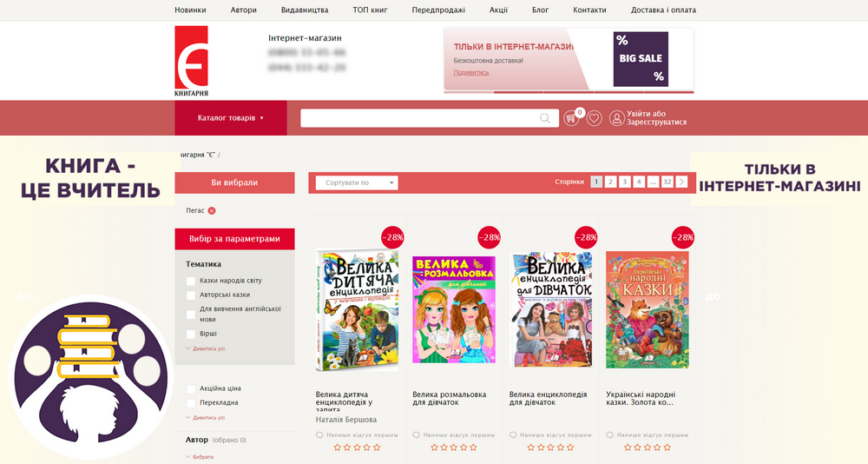Click the search magnifier icon
Screen dimensions: 868x464
point(545,118)
